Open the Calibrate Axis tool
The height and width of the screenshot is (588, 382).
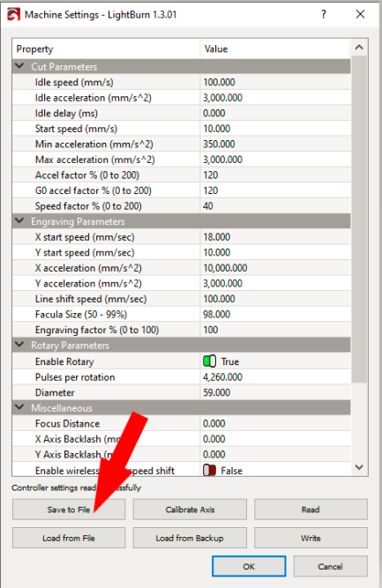(190, 510)
